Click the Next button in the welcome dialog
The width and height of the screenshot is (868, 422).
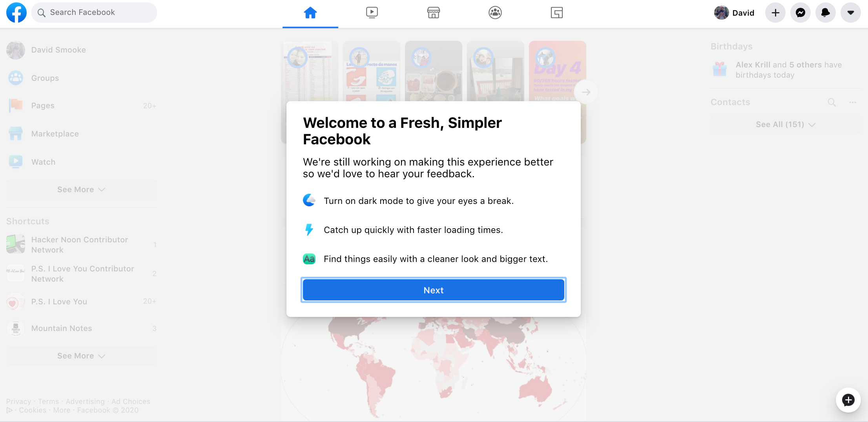tap(434, 290)
